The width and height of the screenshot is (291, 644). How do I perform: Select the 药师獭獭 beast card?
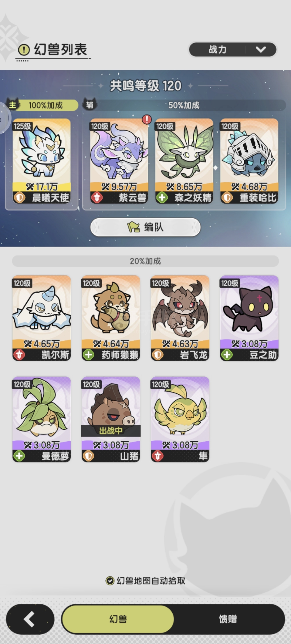[111, 318]
